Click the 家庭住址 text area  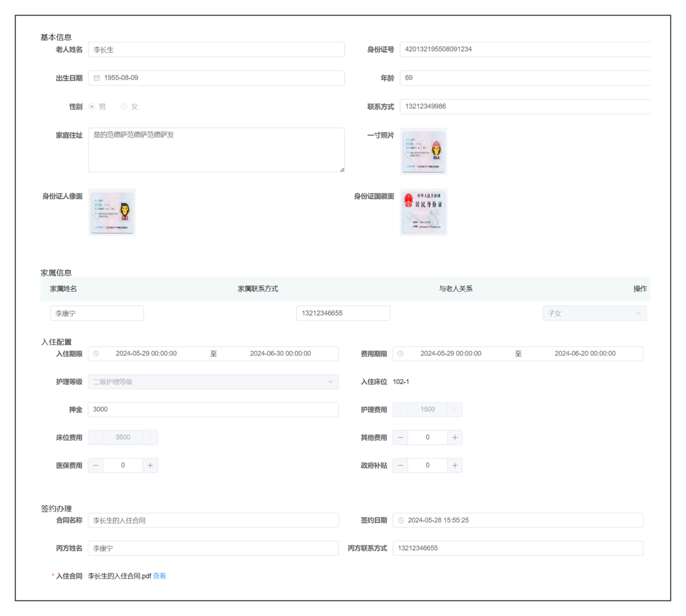pyautogui.click(x=217, y=150)
